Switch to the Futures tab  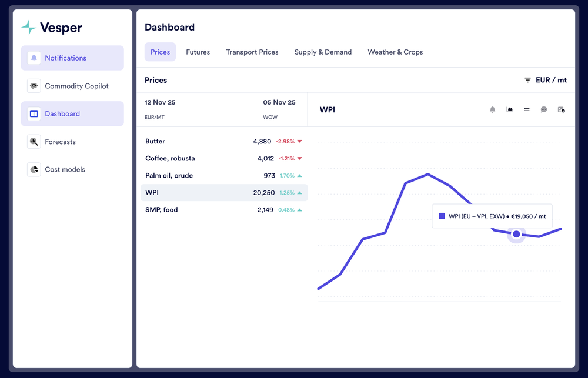pos(198,52)
